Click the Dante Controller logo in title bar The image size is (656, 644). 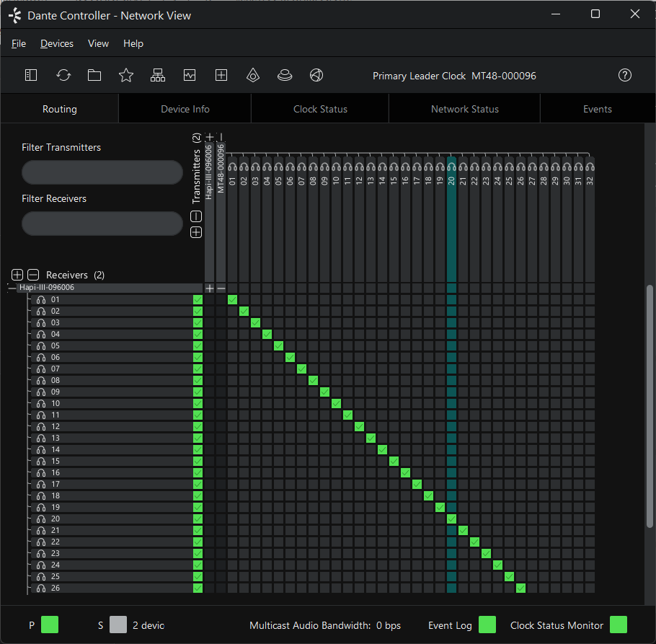tap(15, 15)
